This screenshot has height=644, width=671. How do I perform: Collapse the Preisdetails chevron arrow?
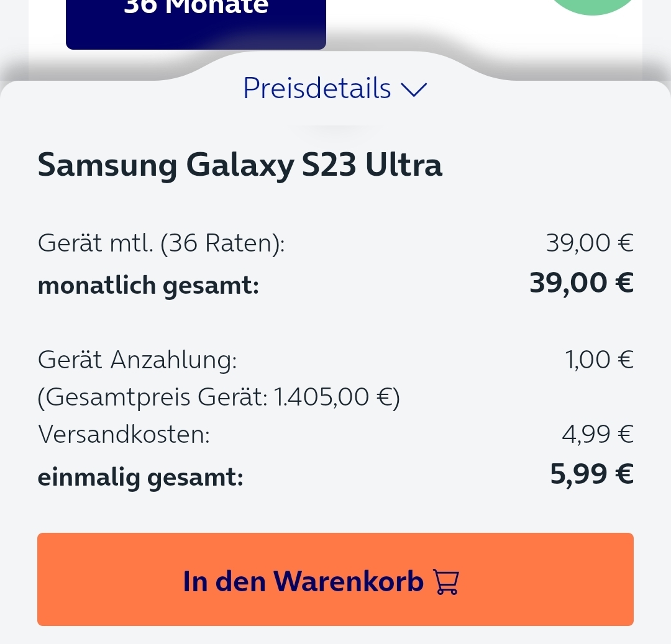click(x=414, y=89)
